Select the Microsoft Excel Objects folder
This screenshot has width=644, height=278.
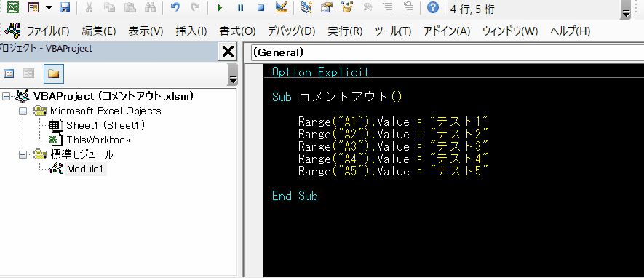pos(106,111)
